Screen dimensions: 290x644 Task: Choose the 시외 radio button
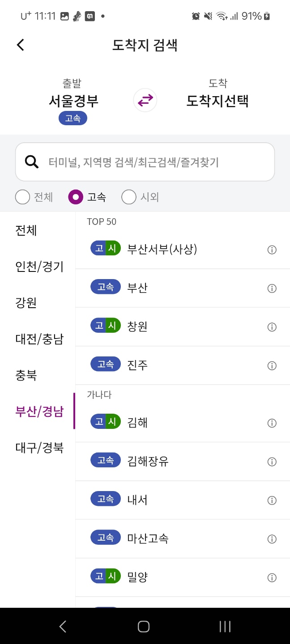tap(129, 197)
